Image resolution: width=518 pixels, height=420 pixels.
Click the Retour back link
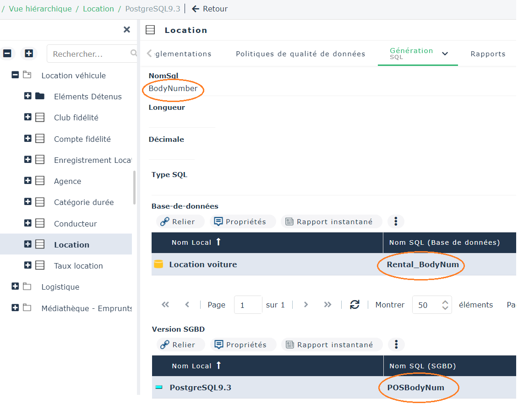(x=210, y=9)
